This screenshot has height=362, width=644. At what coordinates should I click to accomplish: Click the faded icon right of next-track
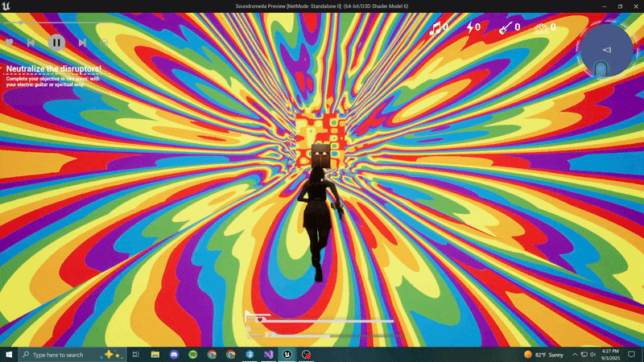tap(104, 43)
